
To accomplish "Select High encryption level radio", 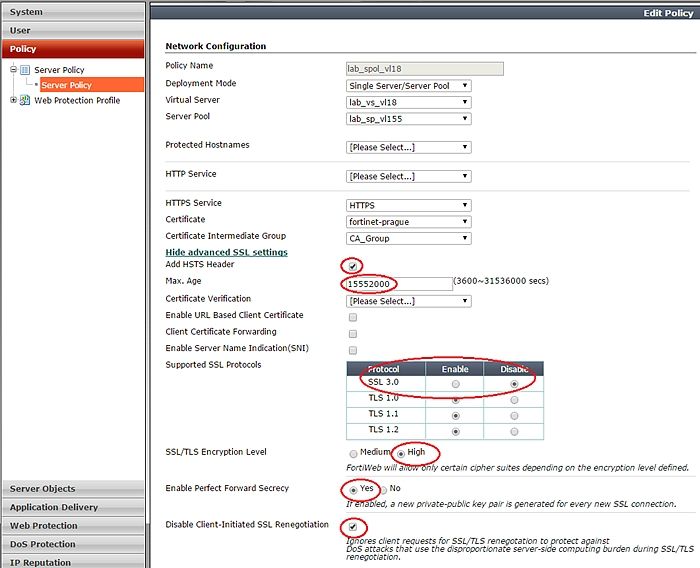I will pos(401,454).
